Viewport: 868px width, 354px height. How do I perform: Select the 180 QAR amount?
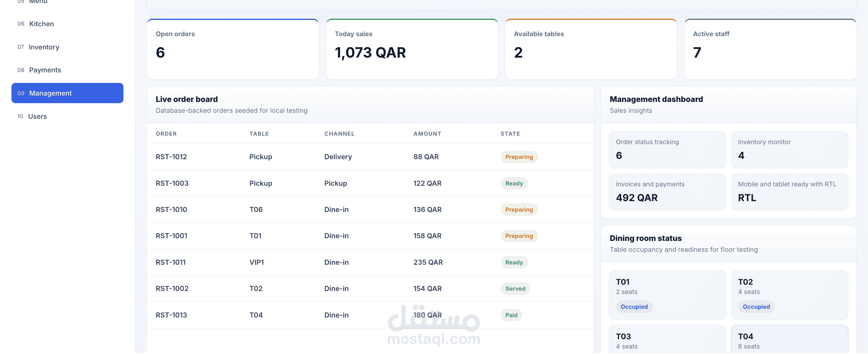point(427,315)
